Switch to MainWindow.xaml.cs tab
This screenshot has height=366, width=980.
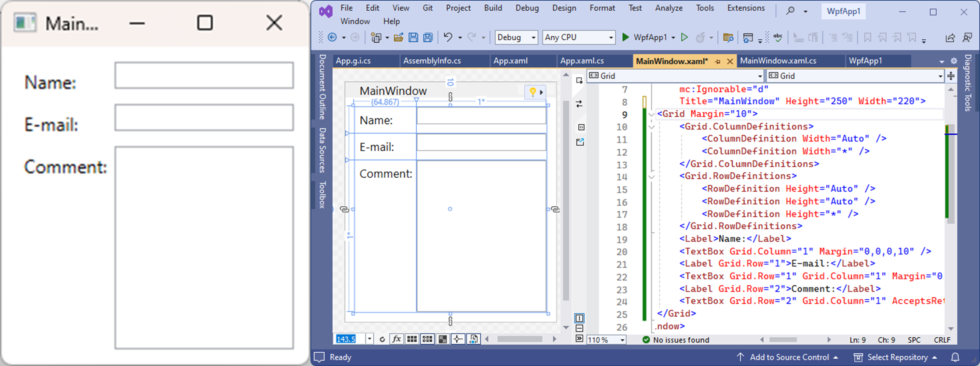[x=778, y=61]
